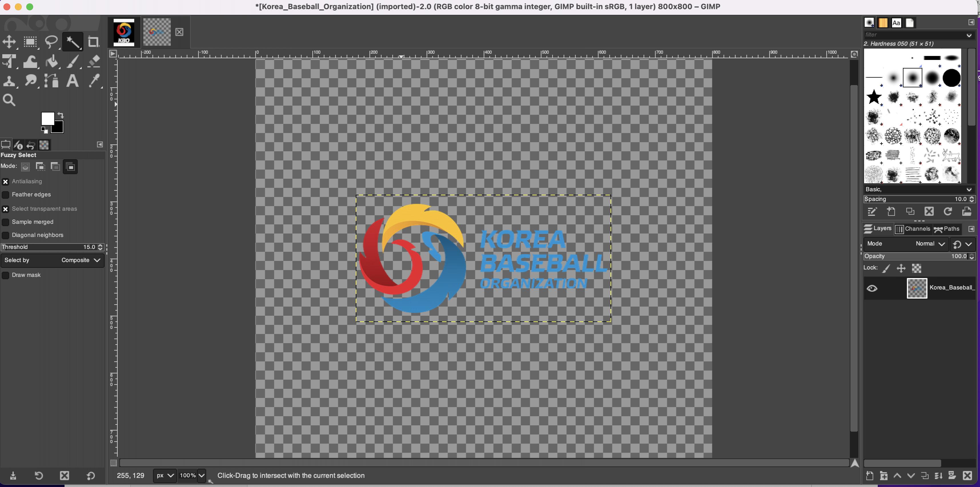Open the Tool Options tab
The image size is (980, 487).
[x=6, y=145]
